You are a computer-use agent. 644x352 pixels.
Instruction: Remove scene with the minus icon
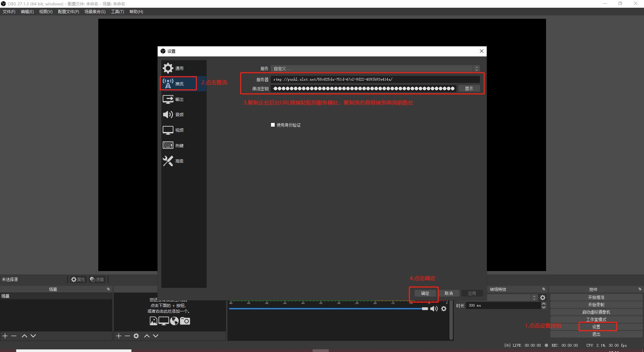pyautogui.click(x=14, y=336)
